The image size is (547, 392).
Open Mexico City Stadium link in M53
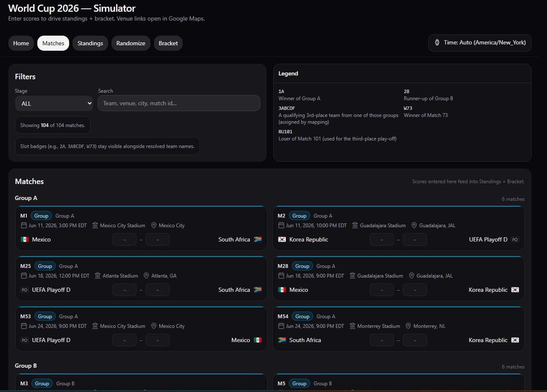[x=122, y=326]
